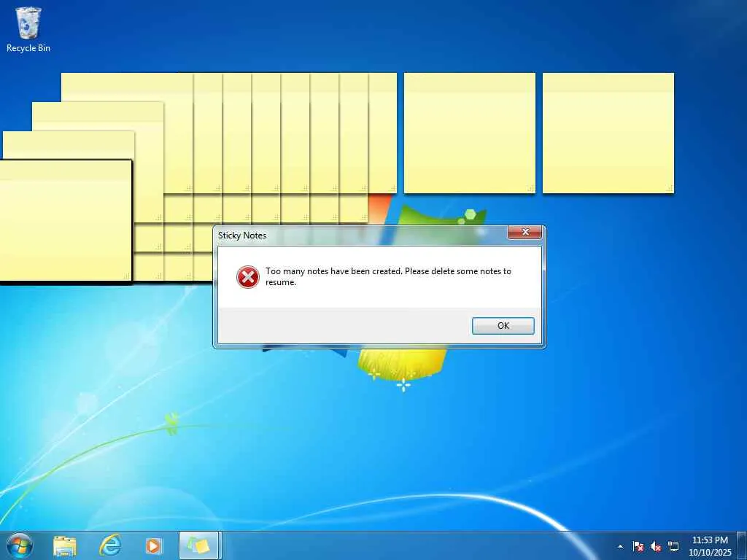747x560 pixels.
Task: Open Windows Media Player from the taskbar
Action: coord(153,545)
